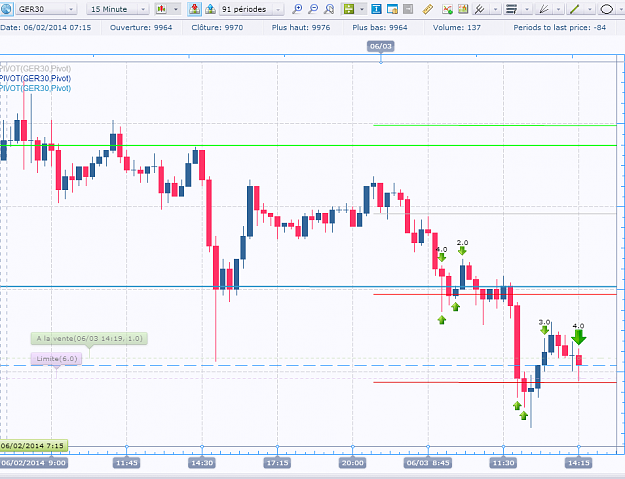Click the grey PIVOT(GER30,Pivot) indicator label
Image resolution: width=625 pixels, height=479 pixels.
[x=35, y=69]
